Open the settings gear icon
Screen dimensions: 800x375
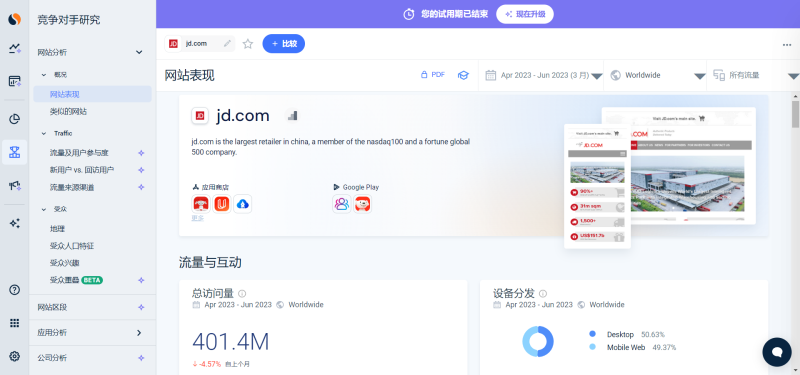point(14,356)
